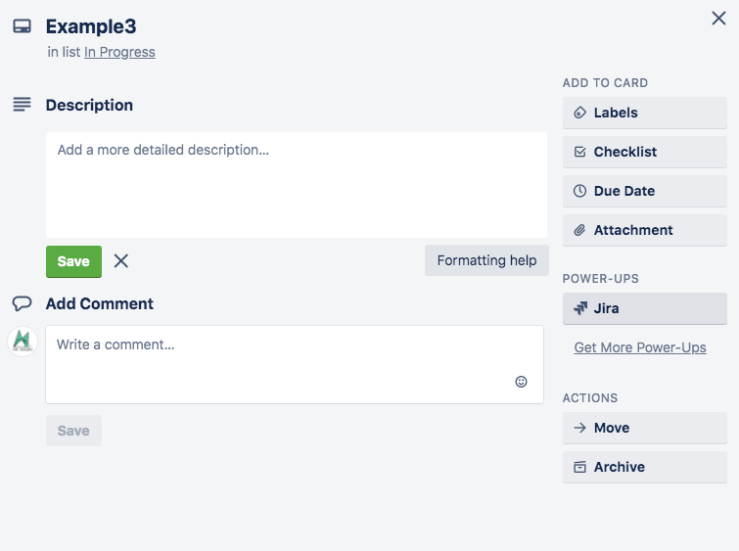Set a Due Date for the card
Screen dimensions: 739x551
click(644, 191)
